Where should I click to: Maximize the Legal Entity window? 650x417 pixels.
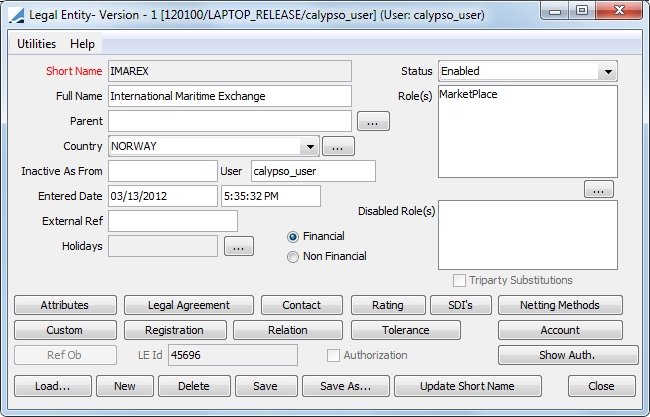click(x=582, y=11)
